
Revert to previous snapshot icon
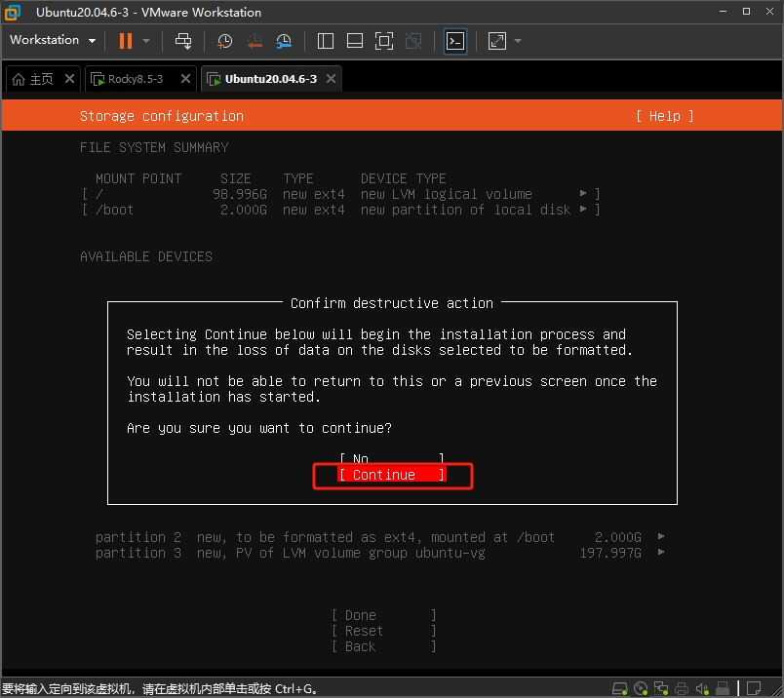255,41
